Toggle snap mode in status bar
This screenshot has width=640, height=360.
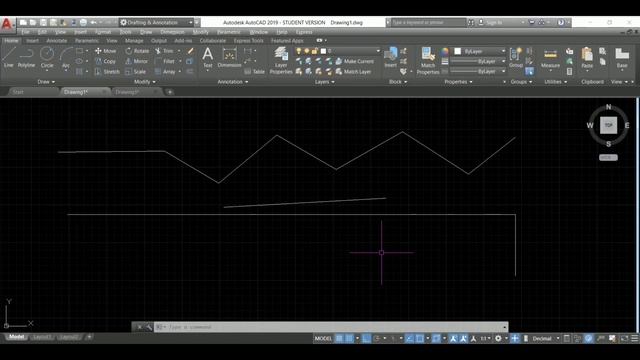point(349,338)
